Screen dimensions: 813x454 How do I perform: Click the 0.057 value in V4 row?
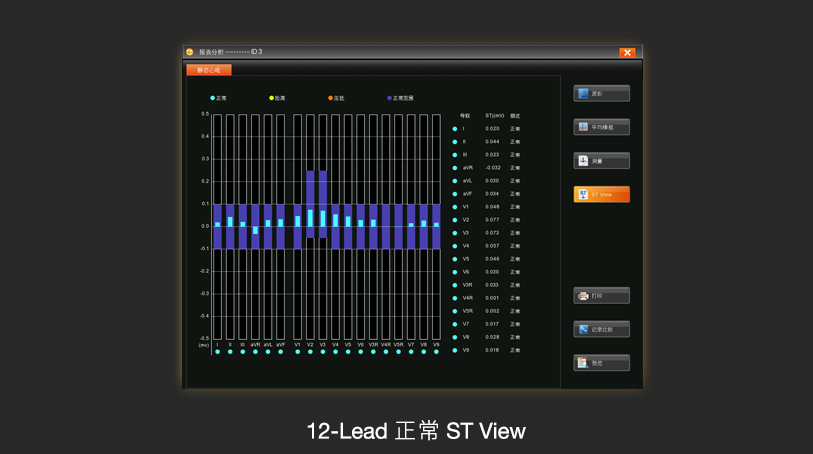[x=492, y=246]
